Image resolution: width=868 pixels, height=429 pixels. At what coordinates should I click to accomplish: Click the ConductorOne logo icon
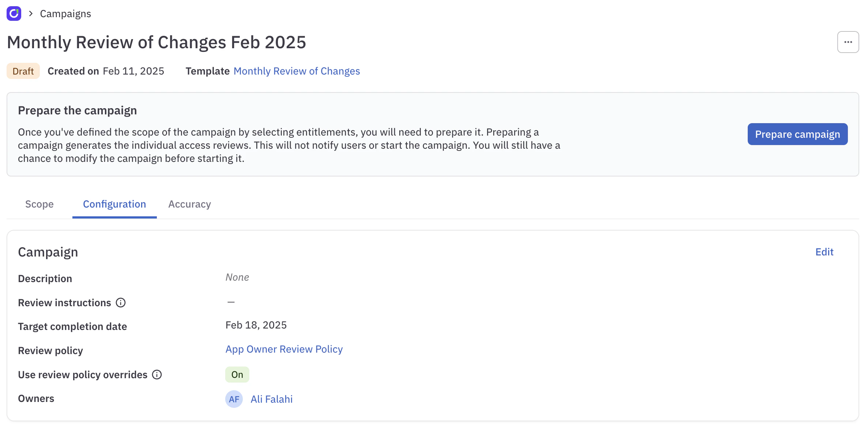point(14,14)
